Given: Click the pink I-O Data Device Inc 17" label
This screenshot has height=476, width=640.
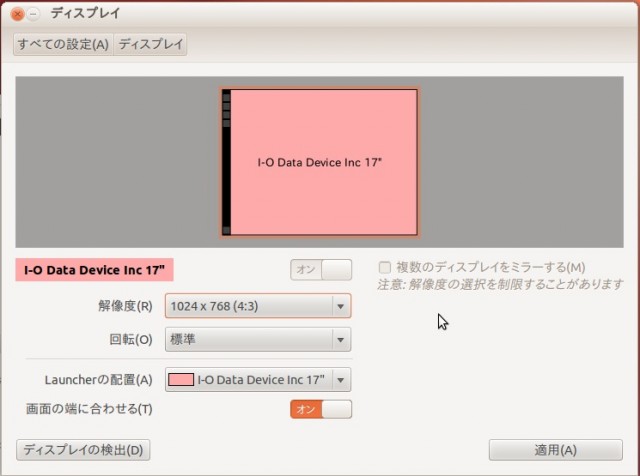Looking at the screenshot, I should (94, 270).
